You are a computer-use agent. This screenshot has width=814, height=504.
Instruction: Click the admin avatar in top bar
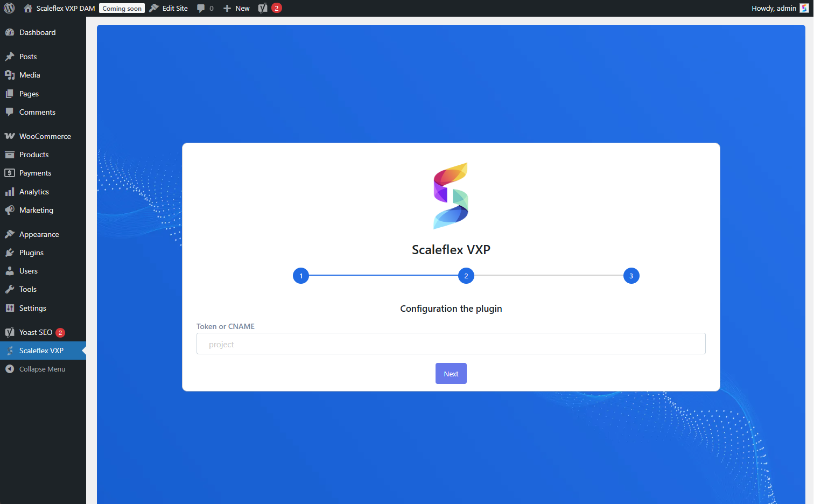[804, 8]
